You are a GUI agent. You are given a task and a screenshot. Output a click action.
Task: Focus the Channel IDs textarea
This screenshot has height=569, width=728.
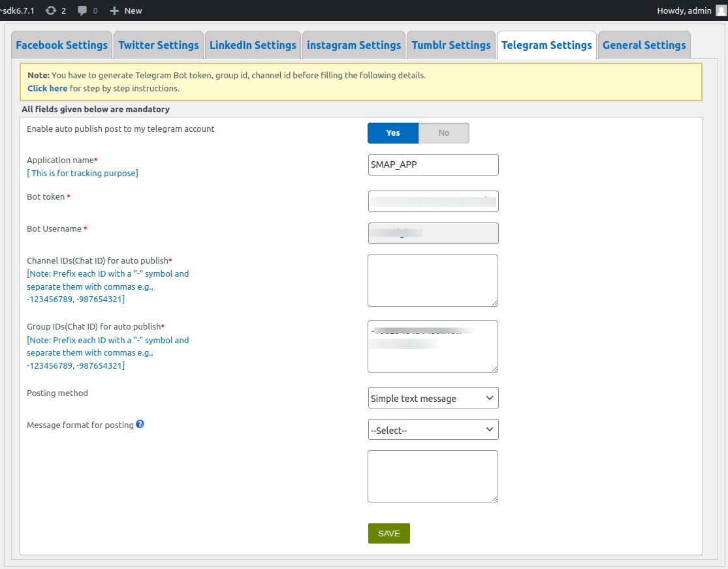(433, 281)
